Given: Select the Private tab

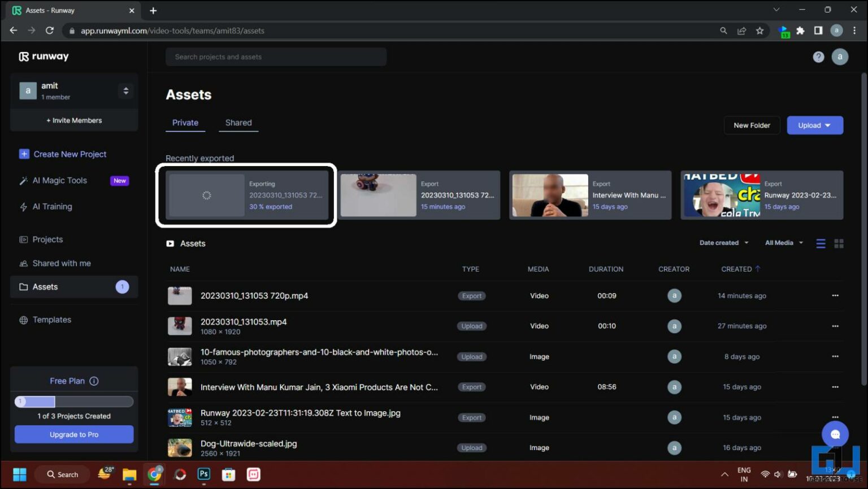Looking at the screenshot, I should pos(185,123).
